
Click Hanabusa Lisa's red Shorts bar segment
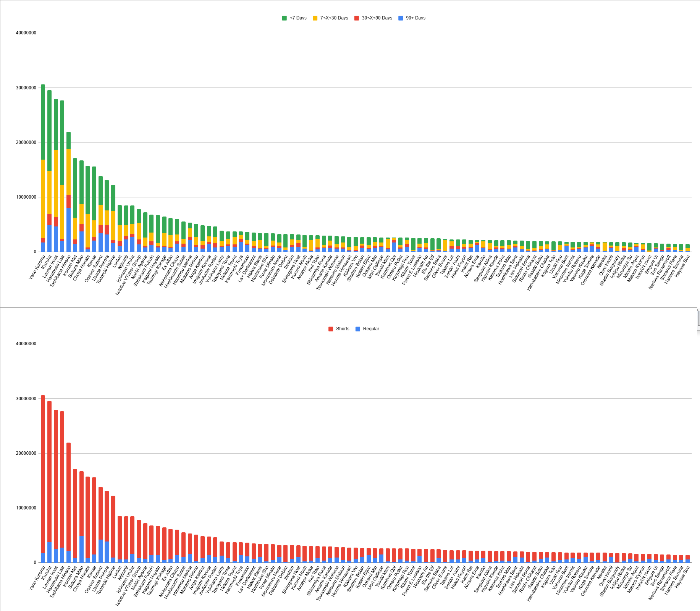pos(62,479)
